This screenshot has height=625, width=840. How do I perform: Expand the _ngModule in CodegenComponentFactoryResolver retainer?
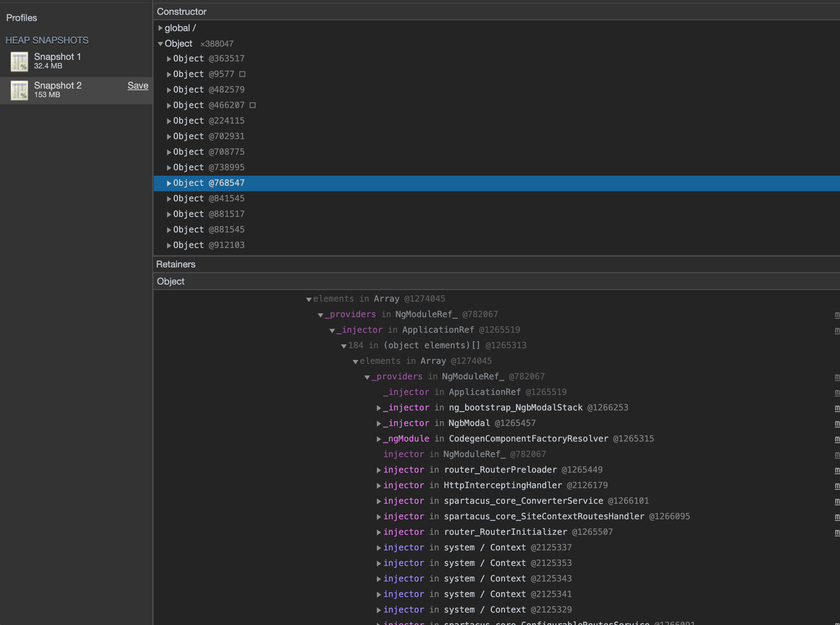point(378,438)
